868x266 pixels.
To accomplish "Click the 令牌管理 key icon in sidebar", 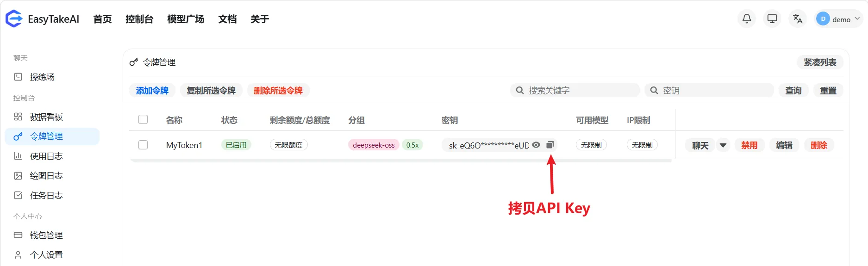I will (18, 136).
